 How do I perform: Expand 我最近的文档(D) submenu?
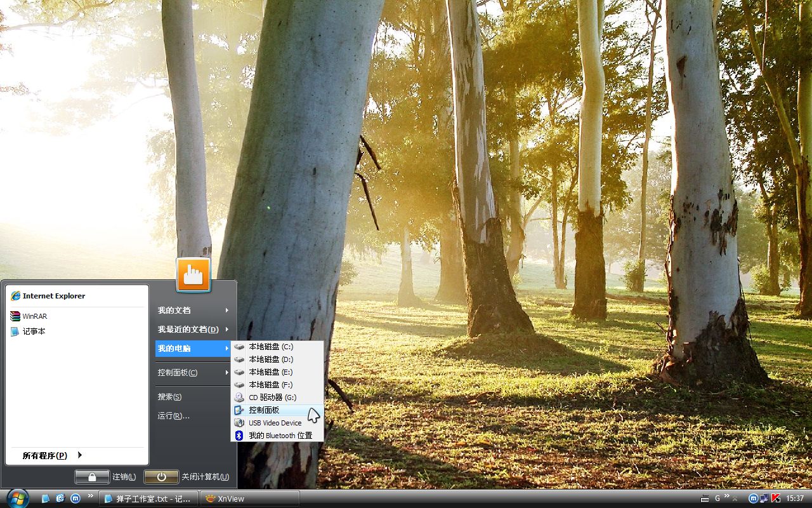point(193,330)
